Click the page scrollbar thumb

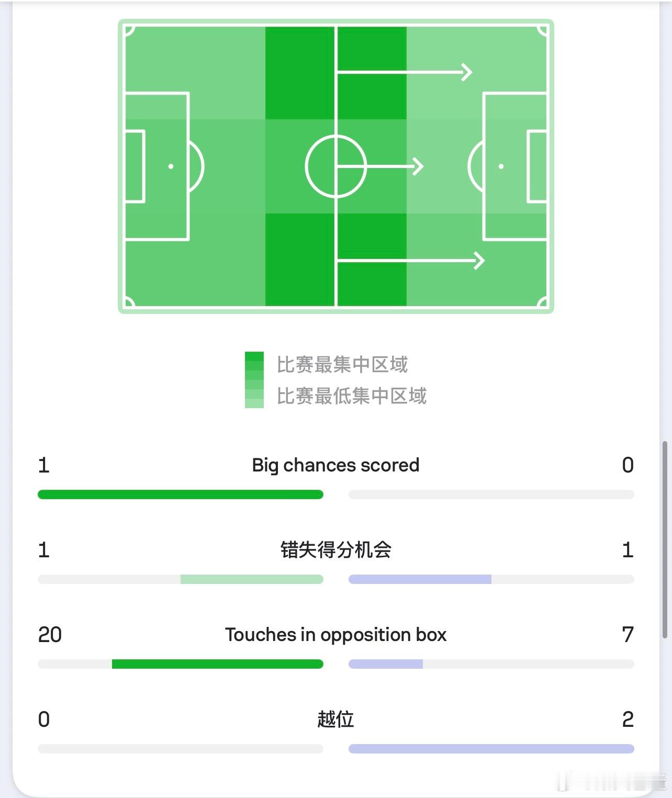click(x=665, y=539)
